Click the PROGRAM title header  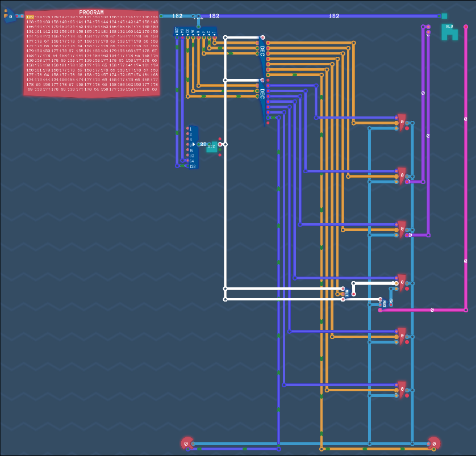(x=91, y=12)
